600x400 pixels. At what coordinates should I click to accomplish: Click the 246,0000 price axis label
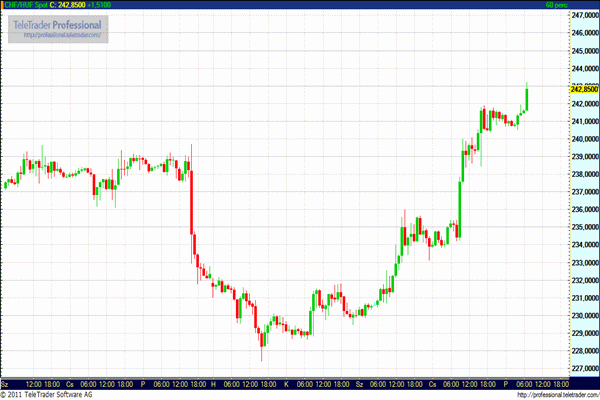[x=585, y=33]
